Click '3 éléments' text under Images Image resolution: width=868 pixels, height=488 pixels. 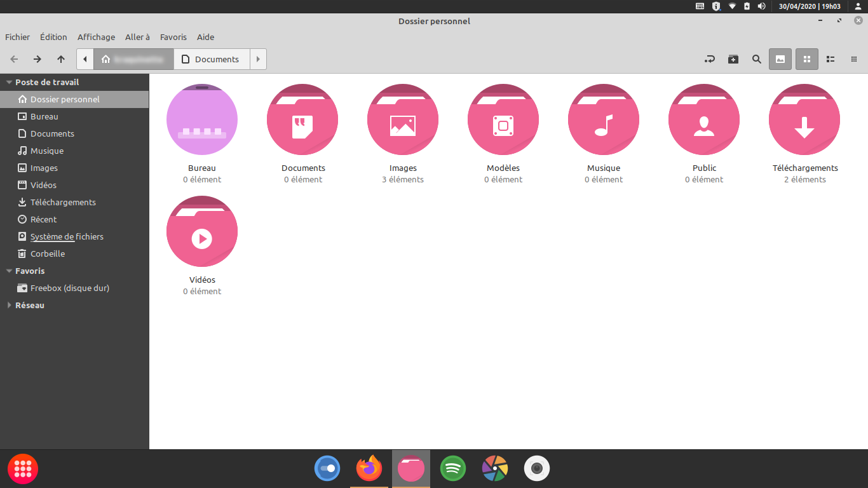point(403,180)
